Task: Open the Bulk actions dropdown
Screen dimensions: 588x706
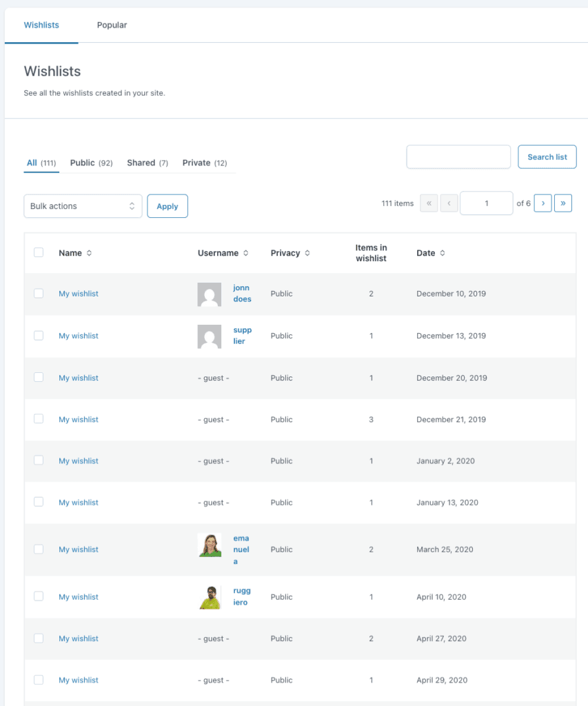Action: [83, 205]
